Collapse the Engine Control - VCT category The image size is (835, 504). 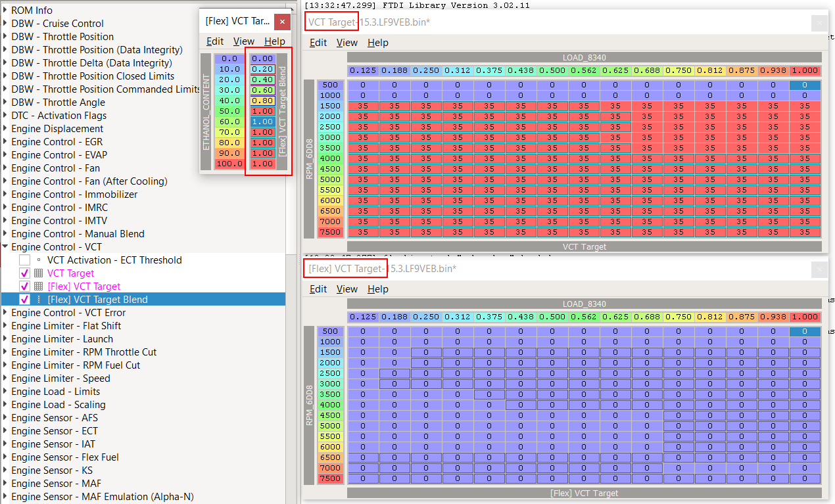5,247
